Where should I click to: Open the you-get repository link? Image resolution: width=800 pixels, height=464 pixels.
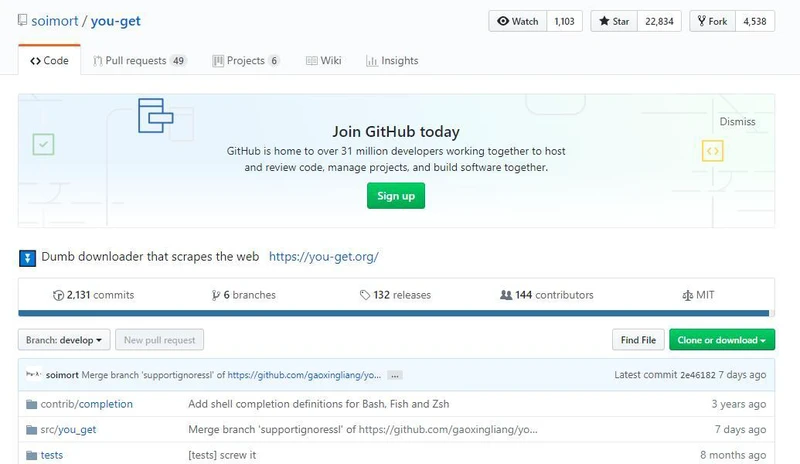pos(115,21)
